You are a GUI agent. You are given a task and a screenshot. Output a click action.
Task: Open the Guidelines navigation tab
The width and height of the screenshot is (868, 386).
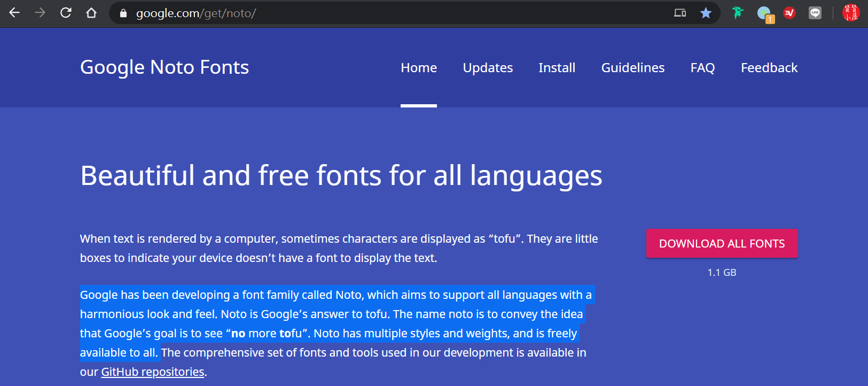pos(633,68)
